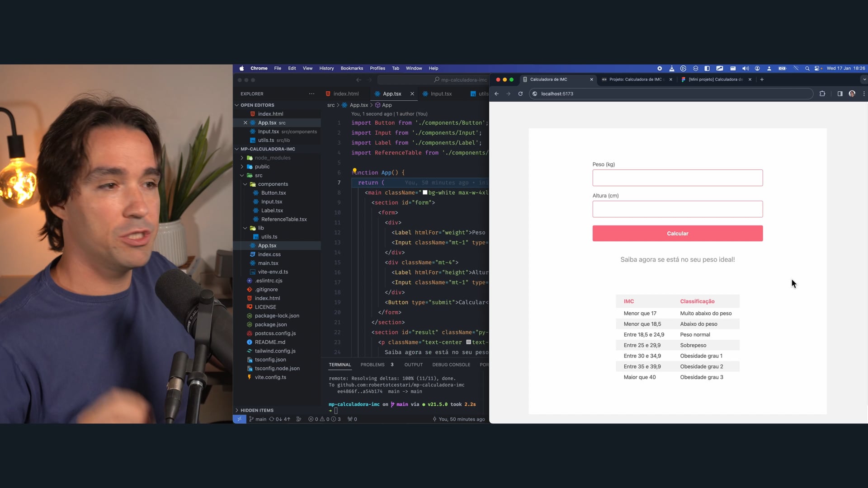868x488 pixels.
Task: Open VS Code remote window indicator
Action: 239,419
